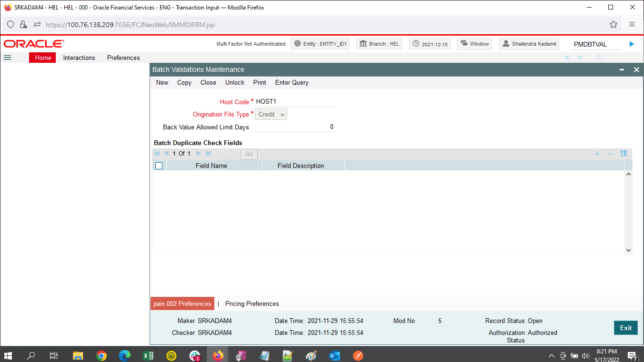Click the Oracle logo
The height and width of the screenshot is (362, 644).
pyautogui.click(x=34, y=44)
